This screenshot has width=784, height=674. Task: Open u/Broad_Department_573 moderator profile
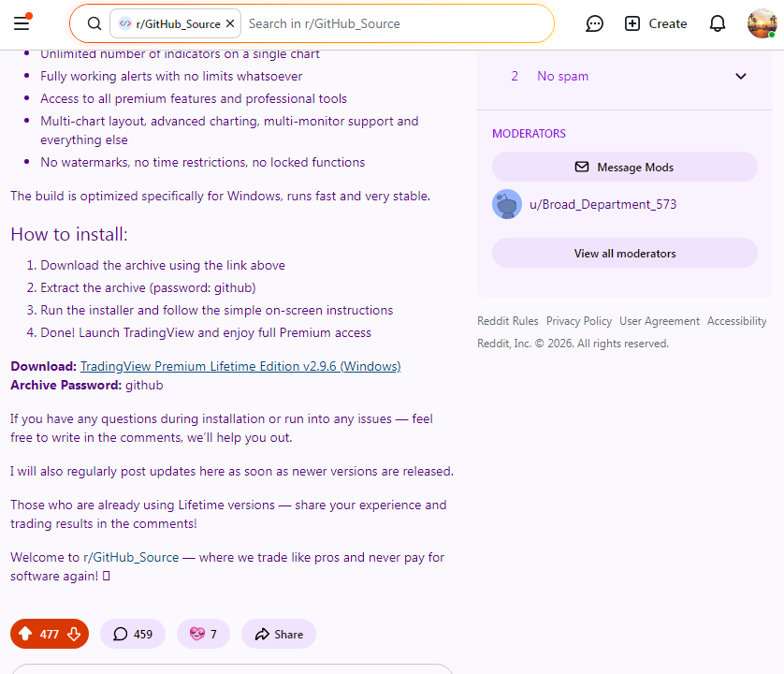(x=603, y=204)
